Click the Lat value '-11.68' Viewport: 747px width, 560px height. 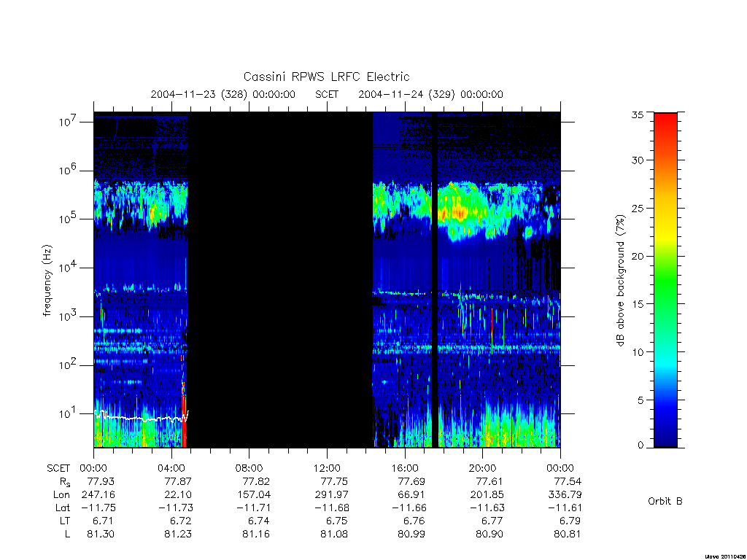pyautogui.click(x=332, y=507)
